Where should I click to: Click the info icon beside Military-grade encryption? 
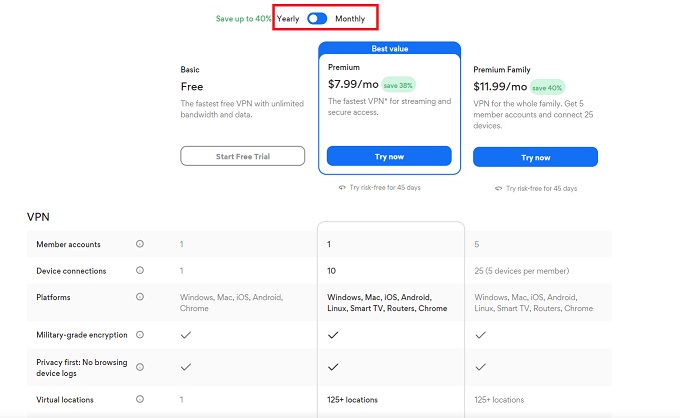140,335
